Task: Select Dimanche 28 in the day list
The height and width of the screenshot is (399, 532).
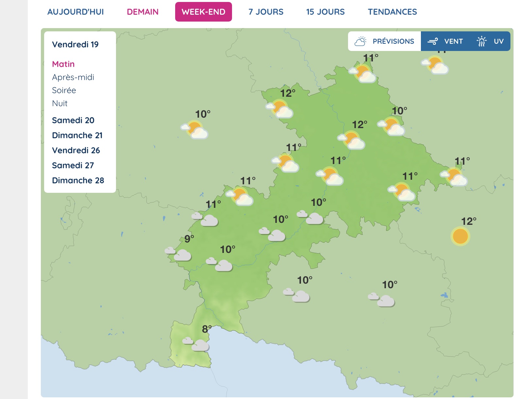Action: [x=78, y=180]
